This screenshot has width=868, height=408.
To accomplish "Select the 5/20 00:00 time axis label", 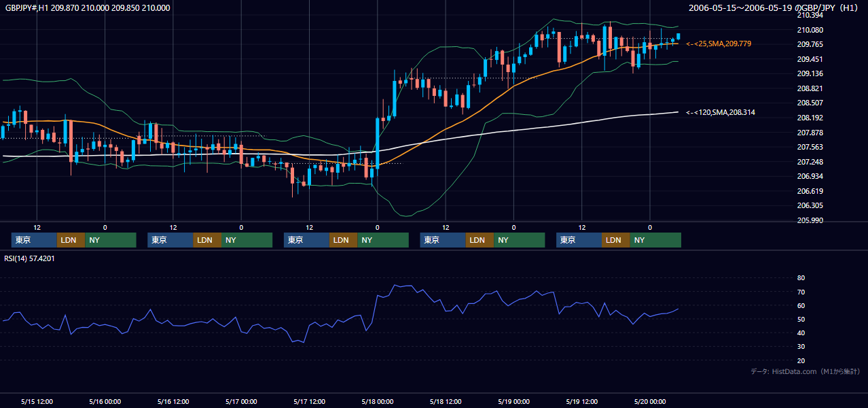I will (650, 401).
